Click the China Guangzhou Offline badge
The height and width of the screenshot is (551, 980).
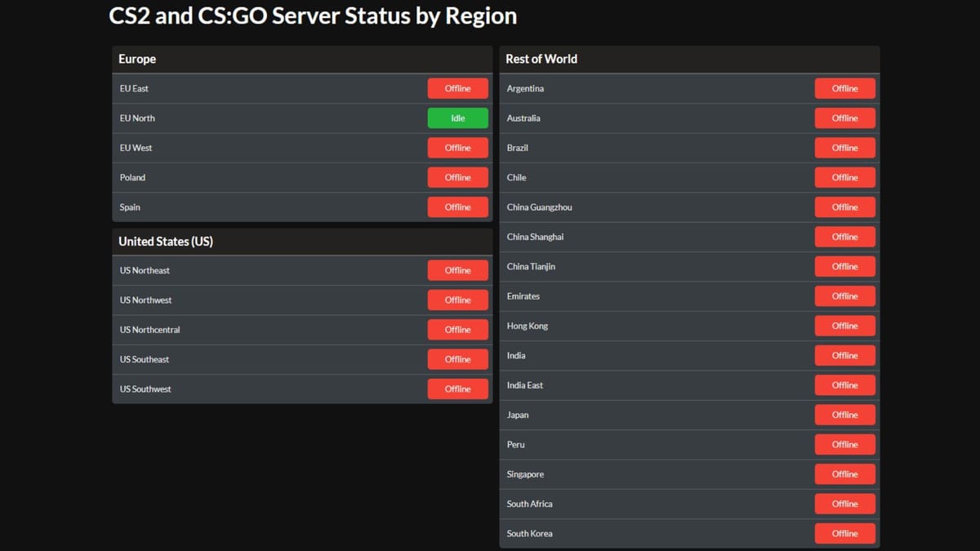[845, 207]
